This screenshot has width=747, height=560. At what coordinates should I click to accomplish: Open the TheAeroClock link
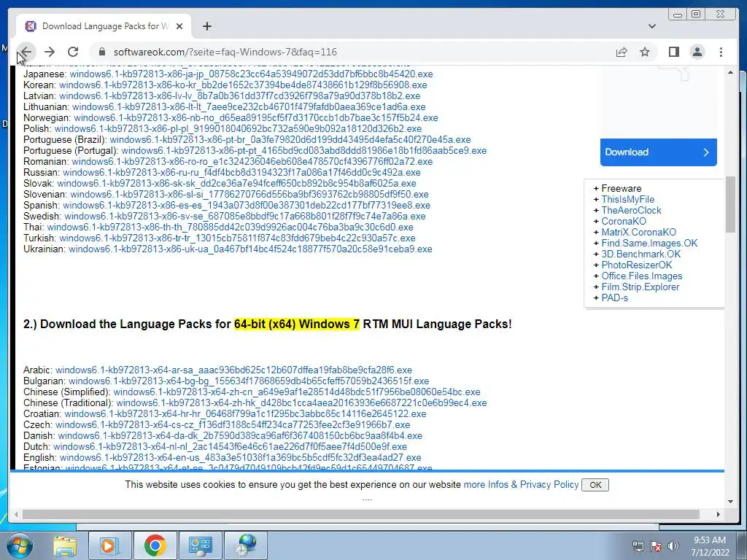coord(631,211)
